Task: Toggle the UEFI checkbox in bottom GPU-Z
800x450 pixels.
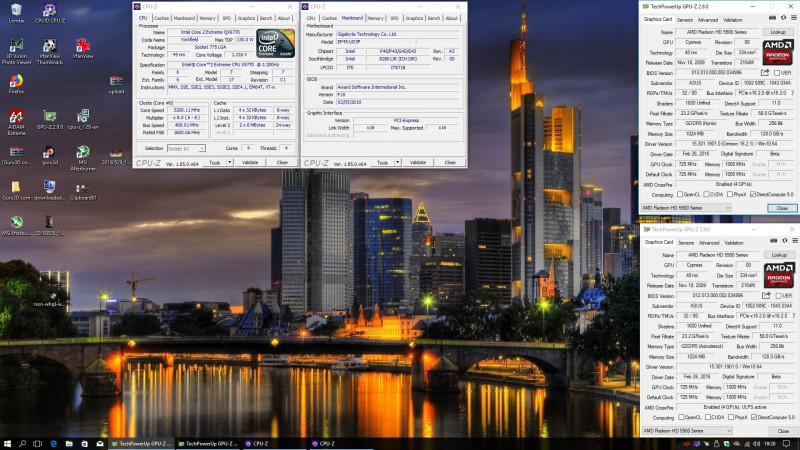Action: coord(778,296)
